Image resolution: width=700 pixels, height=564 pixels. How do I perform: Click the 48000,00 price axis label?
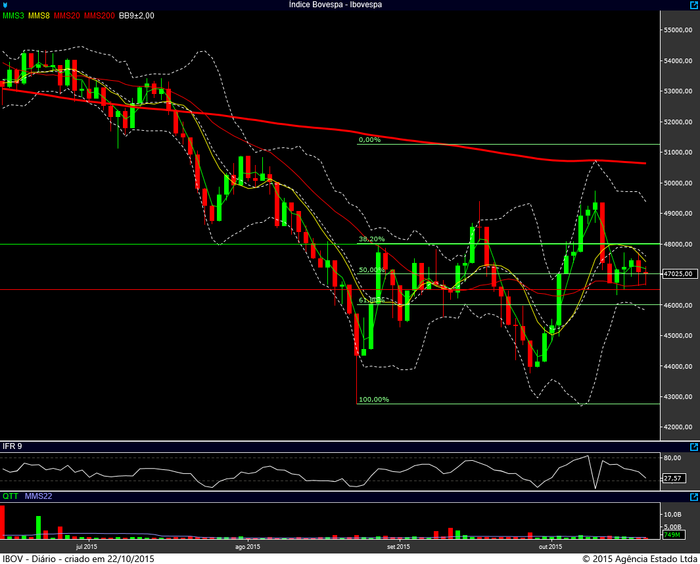pos(678,244)
